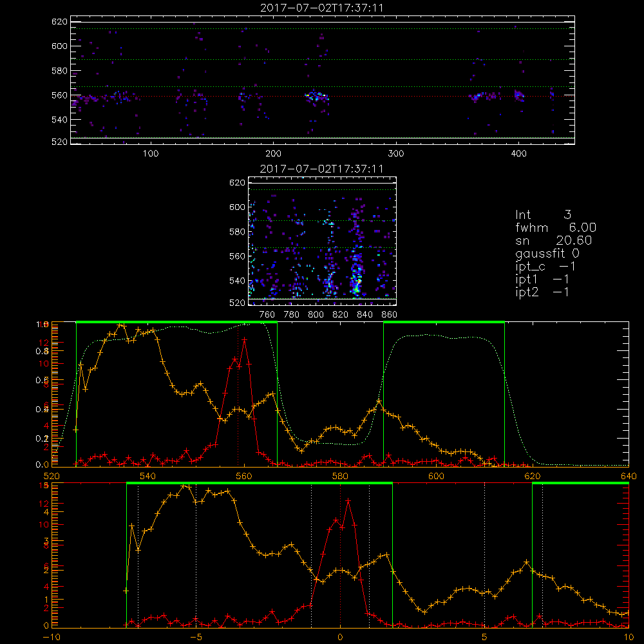This screenshot has width=644, height=644.
Task: Select the 'sn 20.60' readout line
Action: point(554,240)
